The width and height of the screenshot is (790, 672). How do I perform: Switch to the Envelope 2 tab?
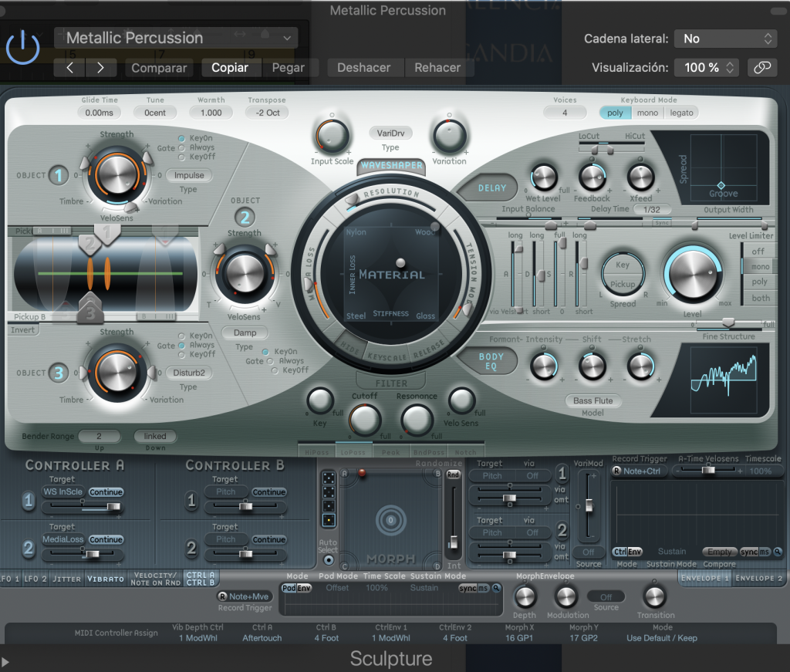point(758,579)
